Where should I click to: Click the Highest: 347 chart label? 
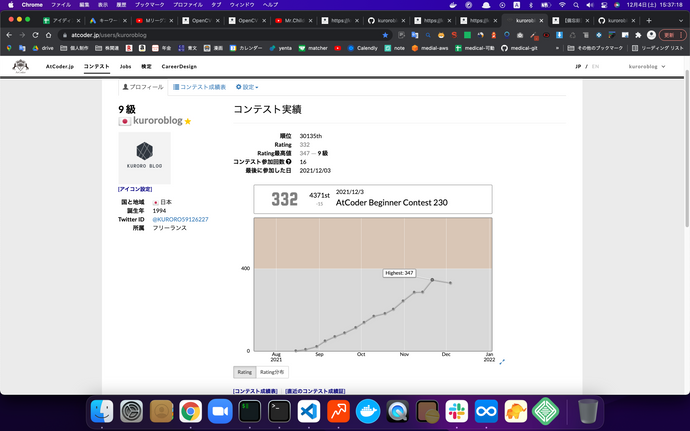tap(399, 273)
